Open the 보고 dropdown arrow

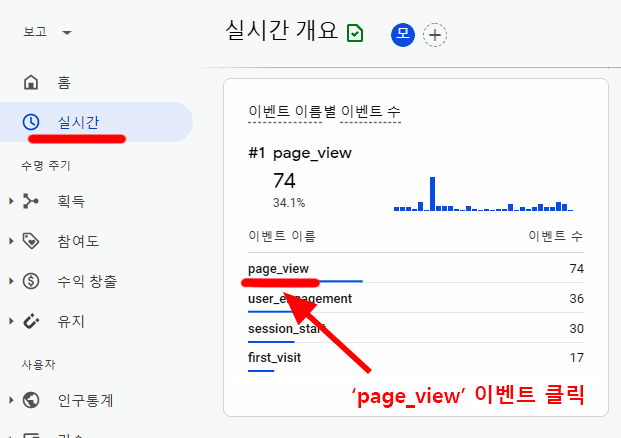67,32
